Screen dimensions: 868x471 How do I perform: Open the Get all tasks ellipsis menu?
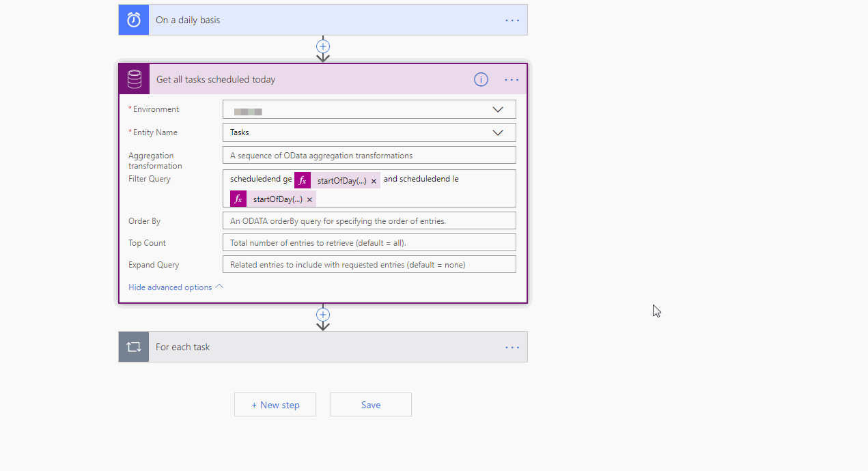point(512,79)
